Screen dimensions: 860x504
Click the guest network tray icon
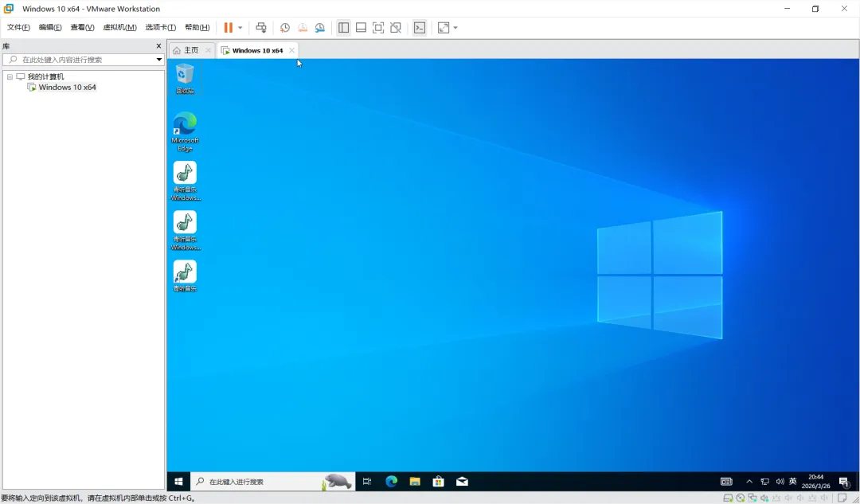[x=764, y=482]
